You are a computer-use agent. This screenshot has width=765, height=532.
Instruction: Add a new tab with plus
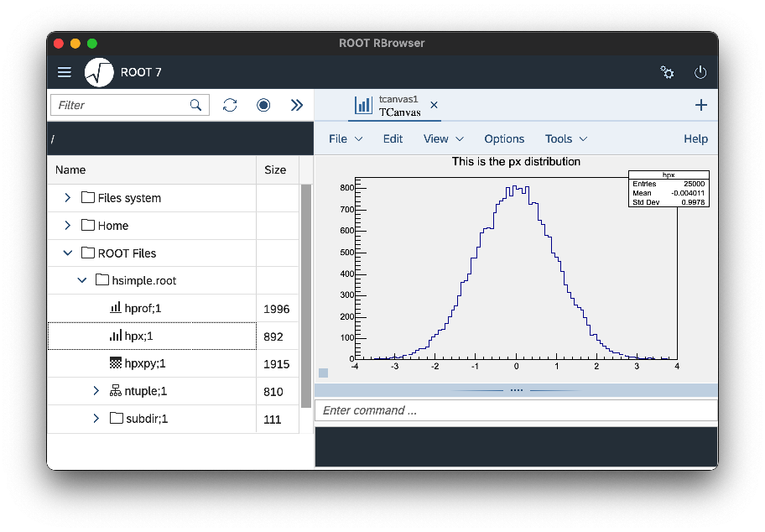pos(701,105)
